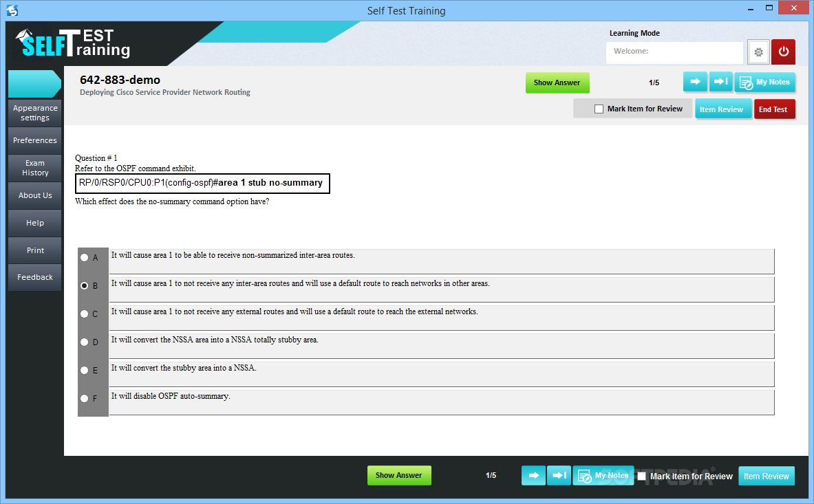Screen dimensions: 814x504
Task: Choose answer C radio button
Action: (84, 314)
